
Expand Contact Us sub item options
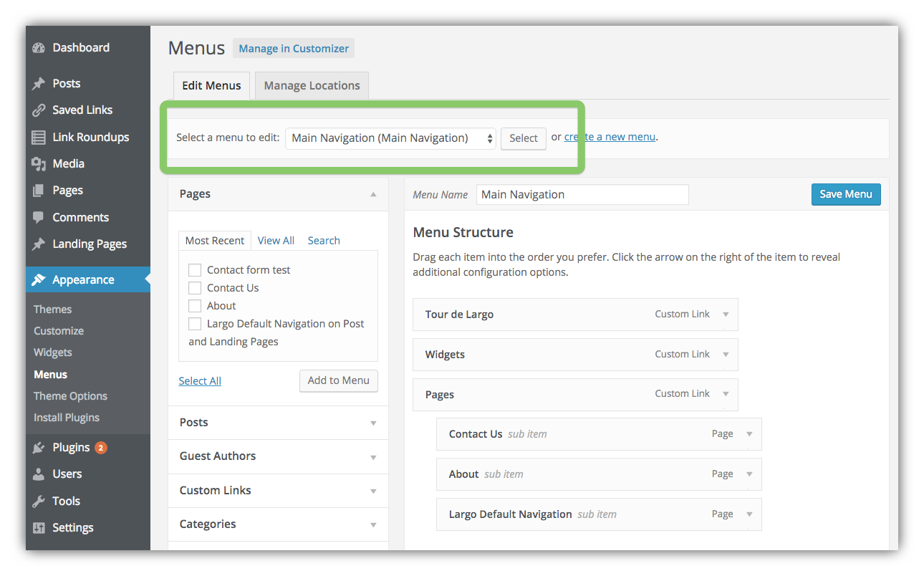(749, 434)
